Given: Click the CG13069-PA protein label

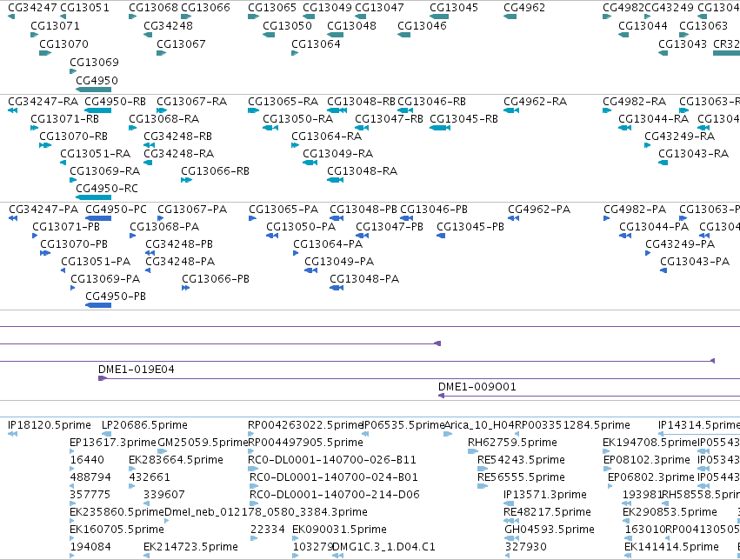Looking at the screenshot, I should click(105, 279).
